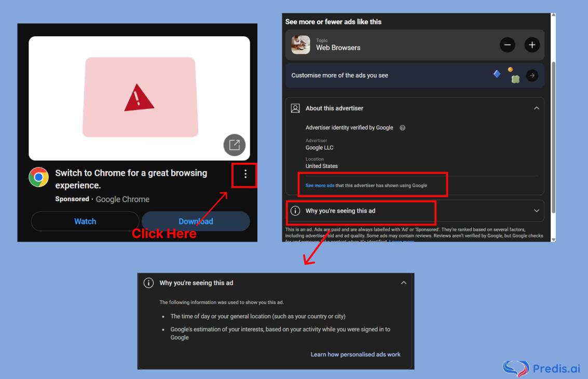The width and height of the screenshot is (588, 379).
Task: Click the blue diamond shape on the customise row
Action: [497, 74]
